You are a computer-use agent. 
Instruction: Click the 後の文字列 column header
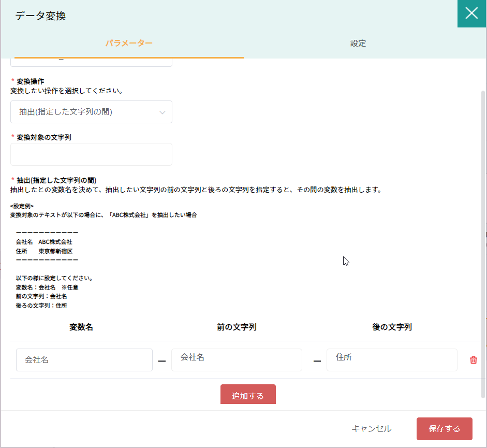tap(392, 327)
